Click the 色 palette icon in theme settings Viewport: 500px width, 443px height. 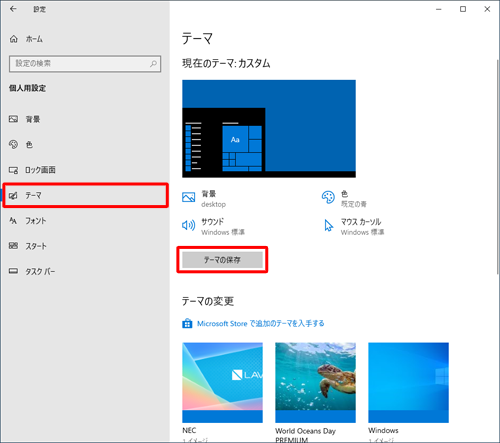(328, 197)
